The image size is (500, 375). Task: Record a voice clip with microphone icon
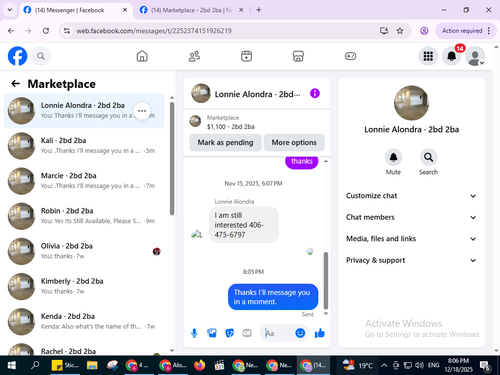click(194, 333)
